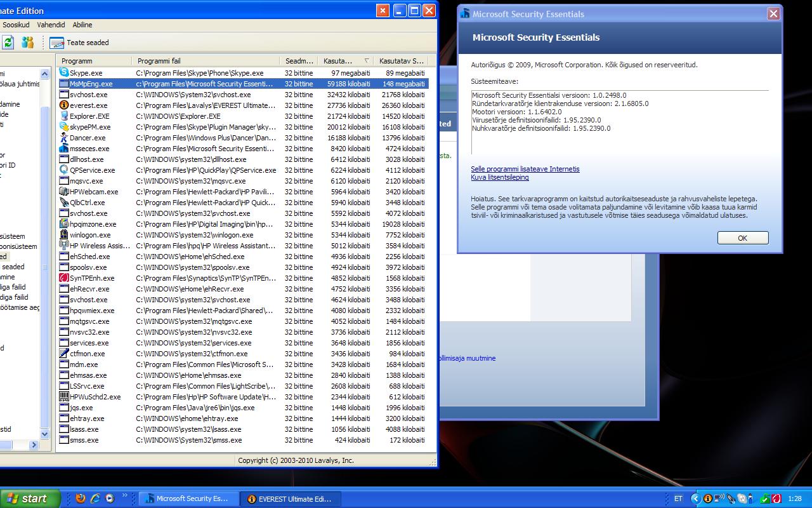Sort by Seadm... column header
The height and width of the screenshot is (508, 812).
click(299, 61)
